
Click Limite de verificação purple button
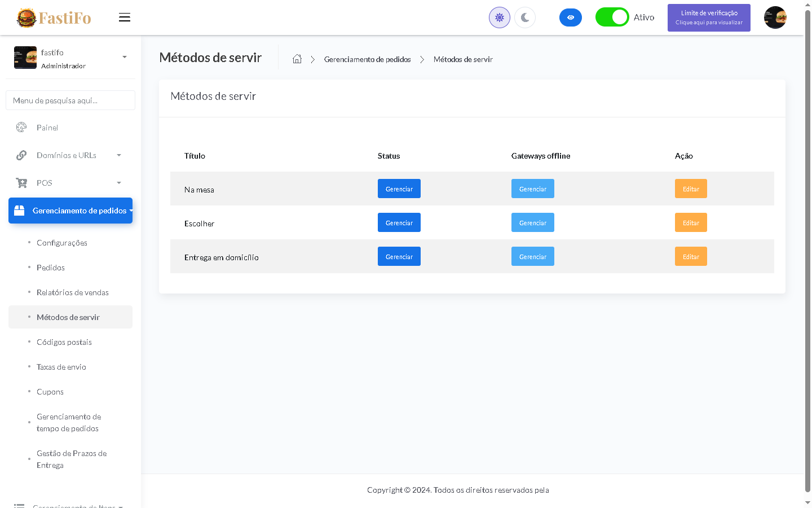pos(709,17)
